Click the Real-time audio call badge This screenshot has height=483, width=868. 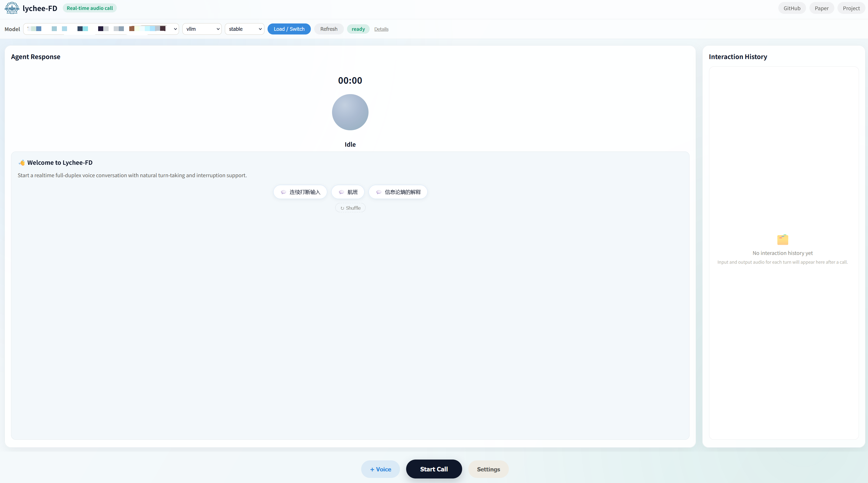tap(90, 8)
